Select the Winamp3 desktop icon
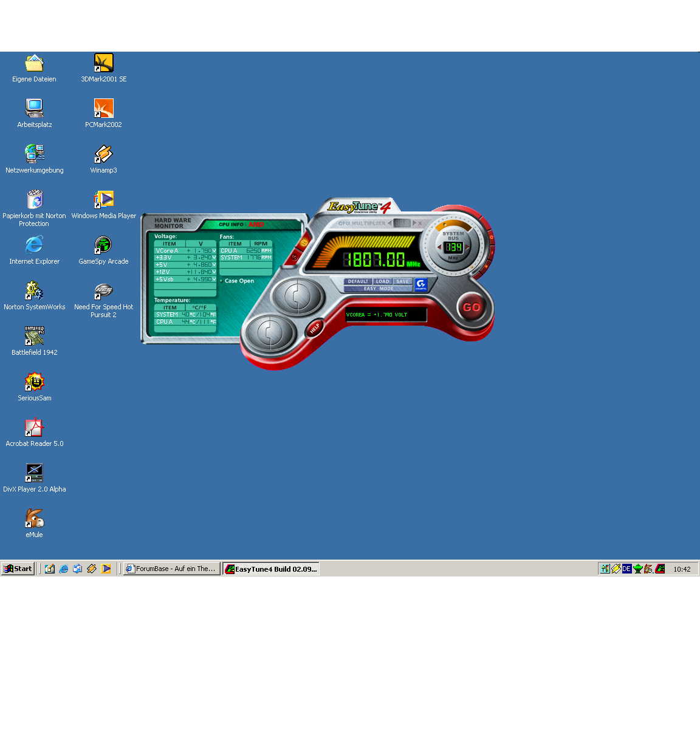Image resolution: width=700 pixels, height=729 pixels. pyautogui.click(x=103, y=159)
